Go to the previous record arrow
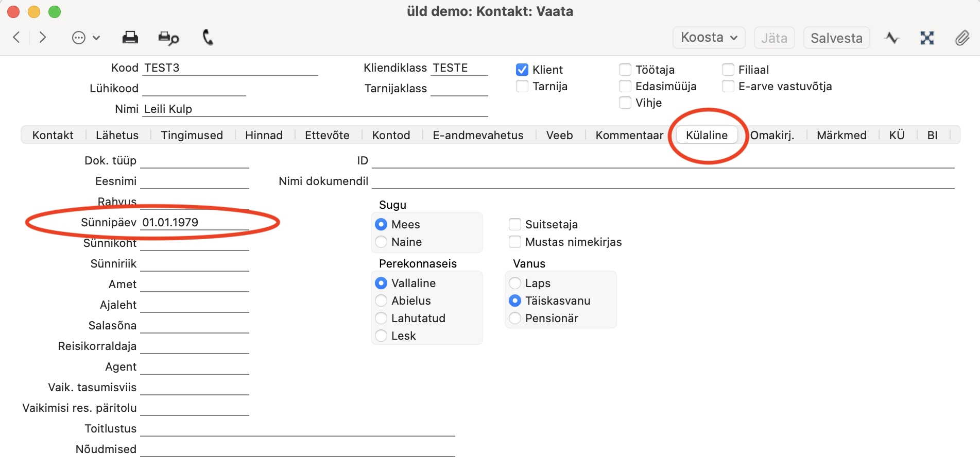The image size is (980, 466). (x=16, y=37)
